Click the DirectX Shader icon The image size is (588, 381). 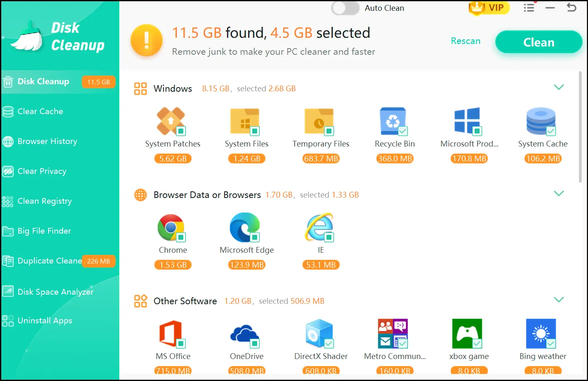(x=319, y=334)
